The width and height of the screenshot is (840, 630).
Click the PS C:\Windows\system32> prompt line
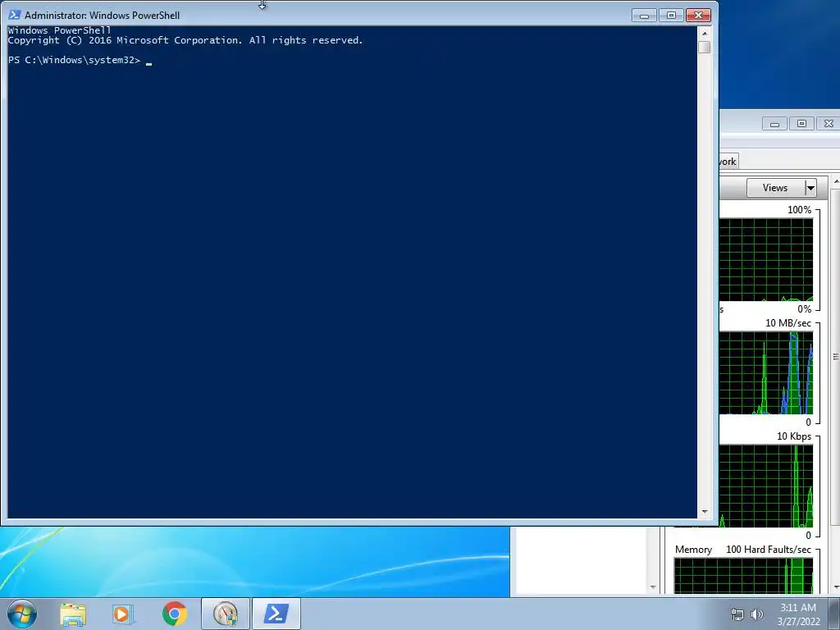pyautogui.click(x=75, y=60)
